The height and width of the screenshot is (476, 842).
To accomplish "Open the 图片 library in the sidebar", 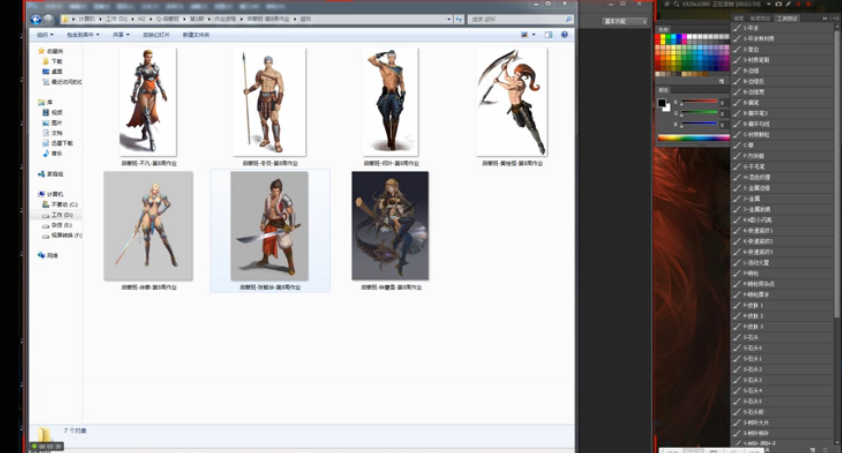I will click(53, 123).
